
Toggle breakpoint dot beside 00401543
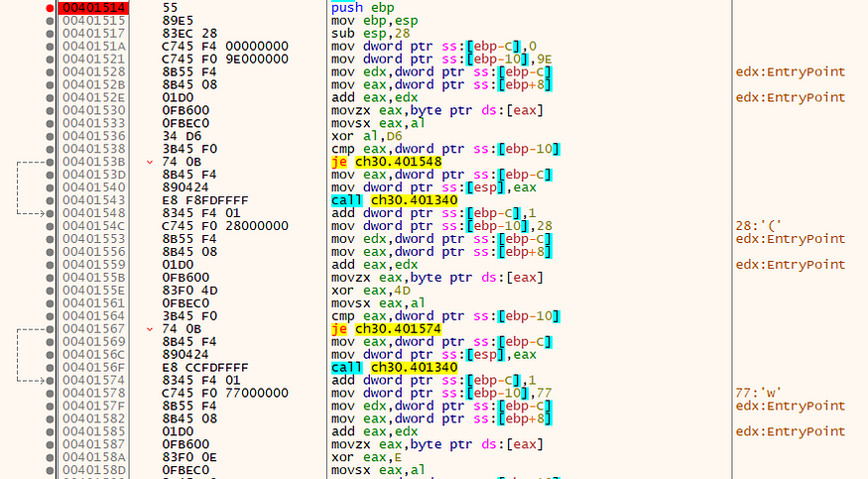click(50, 200)
